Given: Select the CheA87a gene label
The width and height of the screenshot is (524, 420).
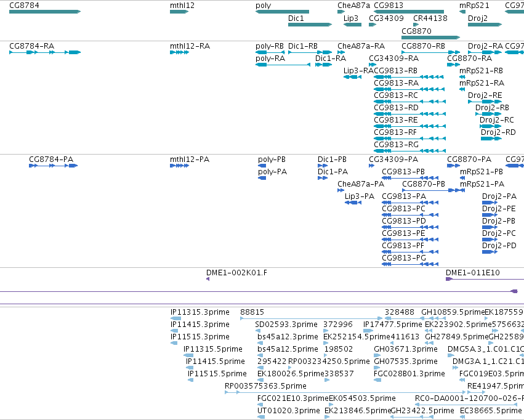Looking at the screenshot, I should (x=354, y=6).
